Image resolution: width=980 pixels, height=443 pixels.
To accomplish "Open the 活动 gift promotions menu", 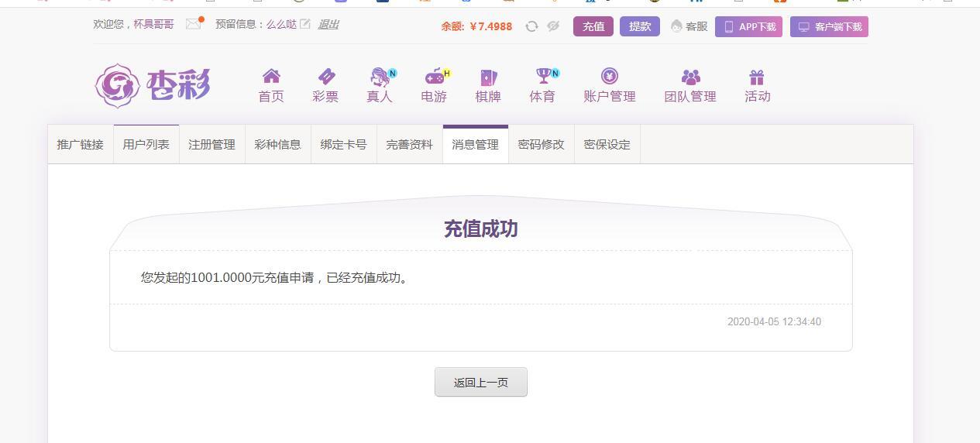I will click(x=758, y=85).
